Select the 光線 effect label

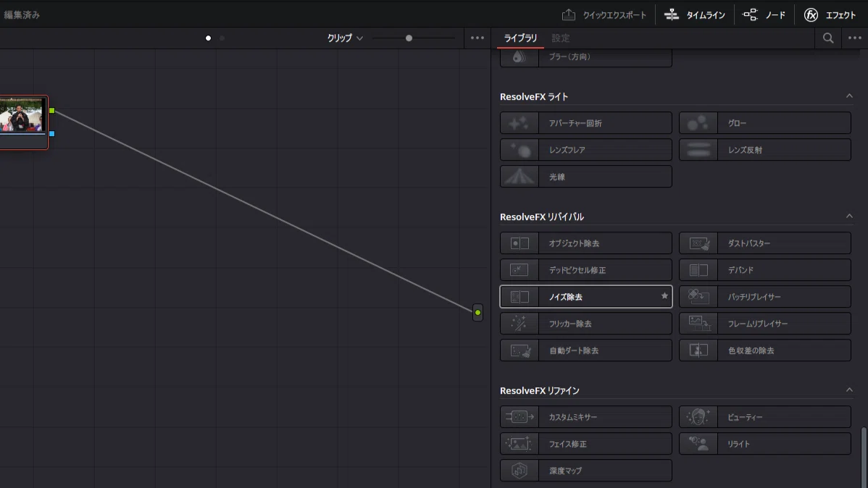coord(557,177)
